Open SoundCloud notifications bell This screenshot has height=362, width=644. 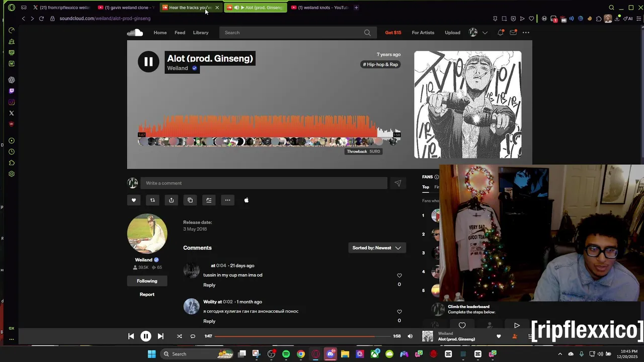pos(501,33)
